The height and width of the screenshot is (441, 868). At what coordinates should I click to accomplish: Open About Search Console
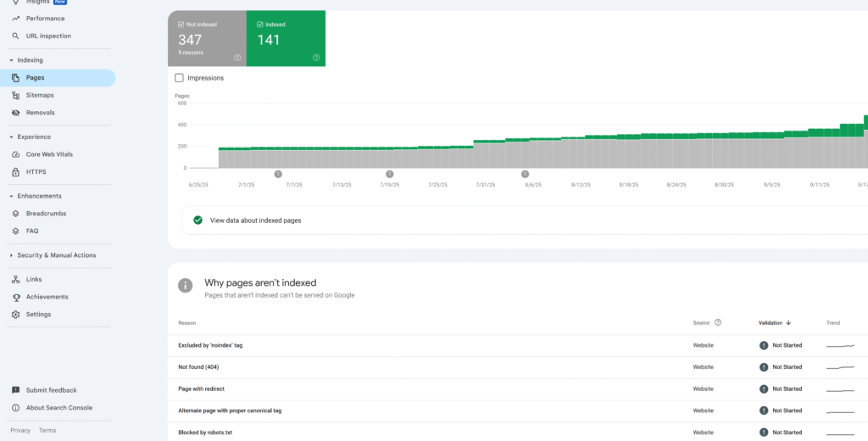59,408
